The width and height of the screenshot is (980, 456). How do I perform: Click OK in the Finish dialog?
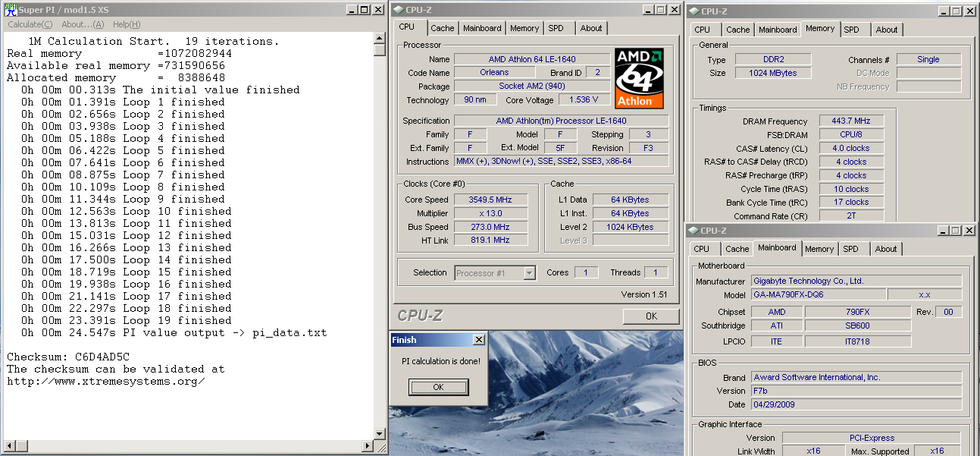pyautogui.click(x=438, y=387)
